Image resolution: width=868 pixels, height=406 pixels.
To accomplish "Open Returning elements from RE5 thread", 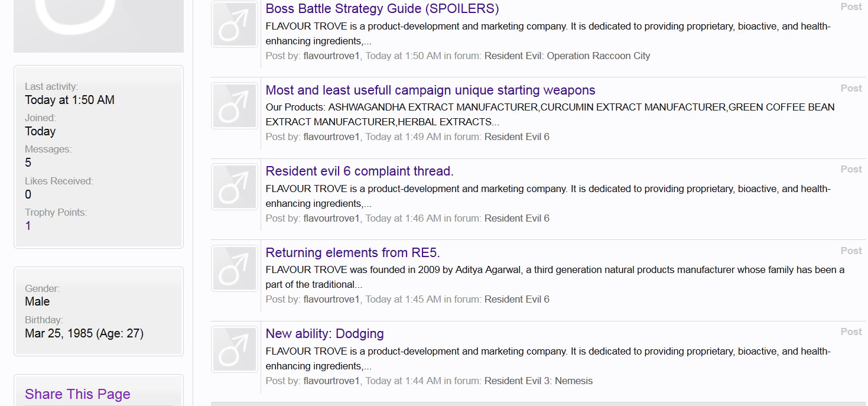I will pos(353,252).
